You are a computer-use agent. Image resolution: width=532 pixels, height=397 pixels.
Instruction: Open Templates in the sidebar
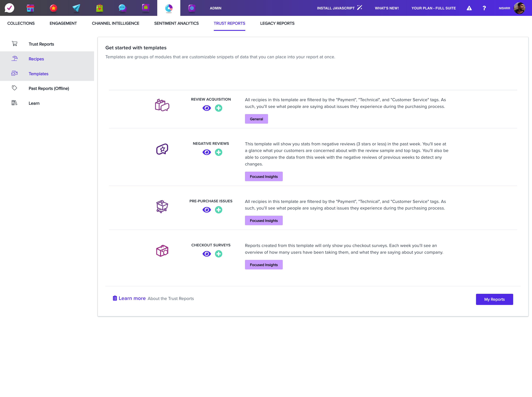tap(47, 74)
